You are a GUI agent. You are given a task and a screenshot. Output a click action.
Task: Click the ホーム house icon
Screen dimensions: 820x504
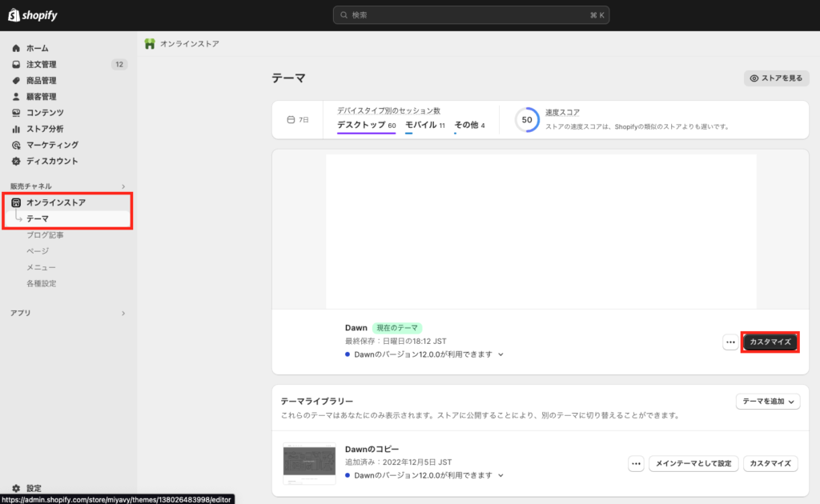[x=16, y=48]
